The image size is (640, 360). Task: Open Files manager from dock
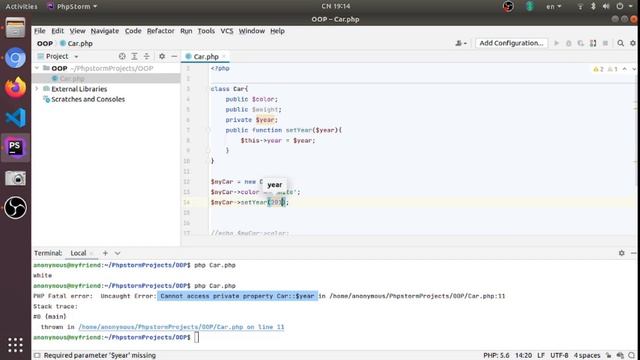(x=15, y=28)
